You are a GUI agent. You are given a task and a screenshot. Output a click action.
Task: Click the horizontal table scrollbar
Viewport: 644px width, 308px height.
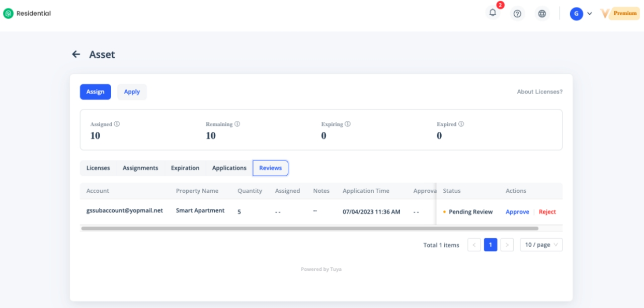point(309,228)
